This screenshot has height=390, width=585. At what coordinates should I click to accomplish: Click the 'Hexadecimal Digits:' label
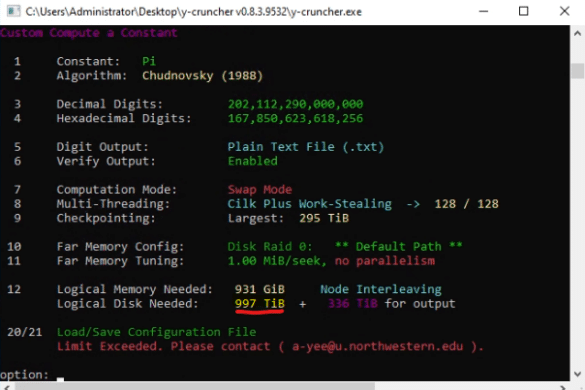(124, 119)
